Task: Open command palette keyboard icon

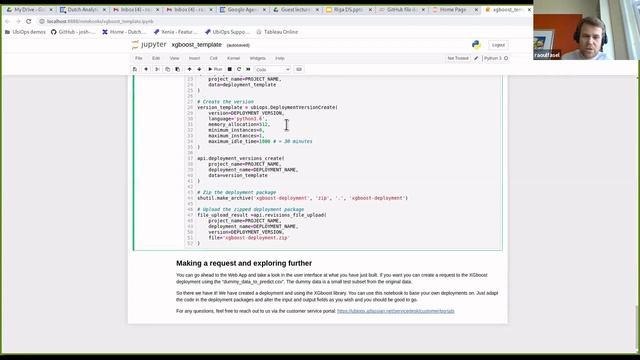Action: [x=299, y=69]
